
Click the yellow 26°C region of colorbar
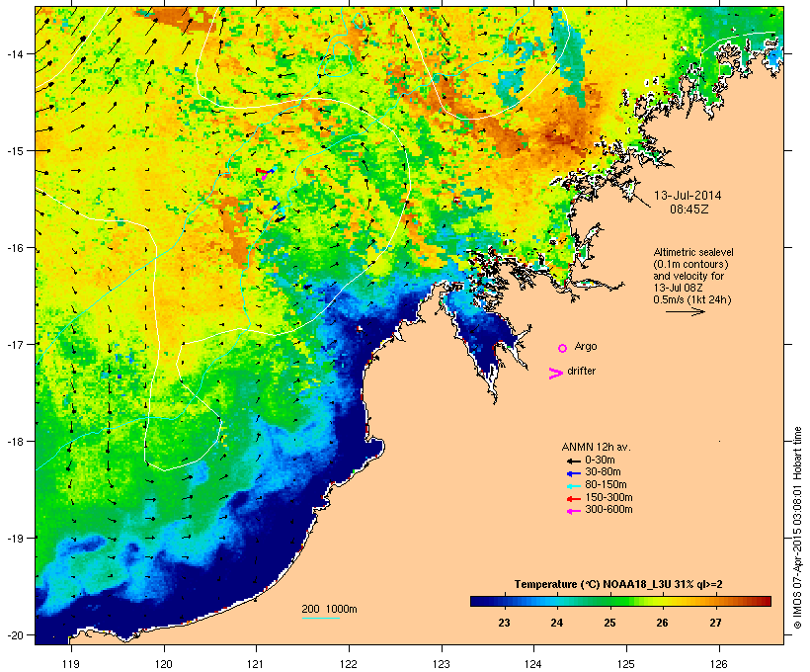(662, 601)
